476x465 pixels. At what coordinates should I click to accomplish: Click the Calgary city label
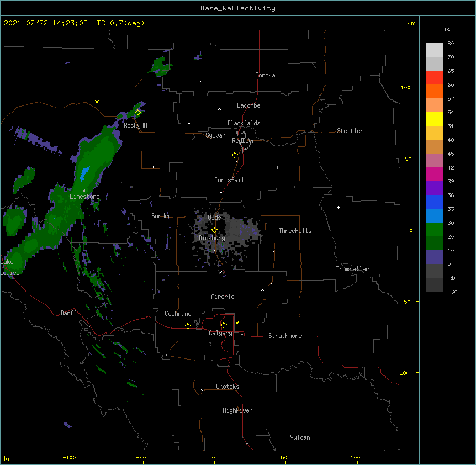[x=220, y=333]
